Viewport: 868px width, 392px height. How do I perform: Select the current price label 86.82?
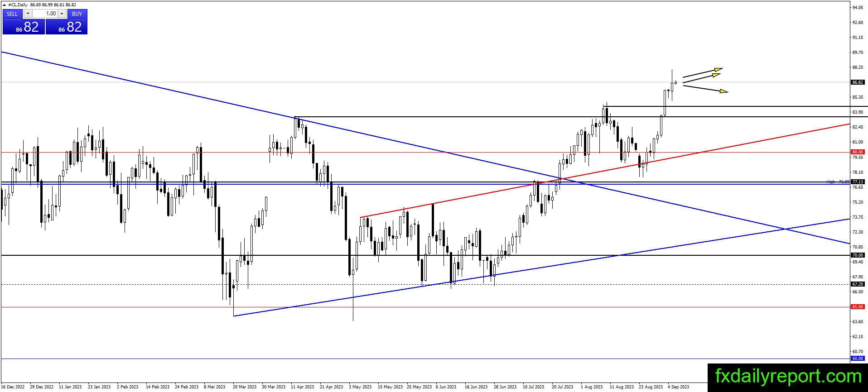coord(858,82)
